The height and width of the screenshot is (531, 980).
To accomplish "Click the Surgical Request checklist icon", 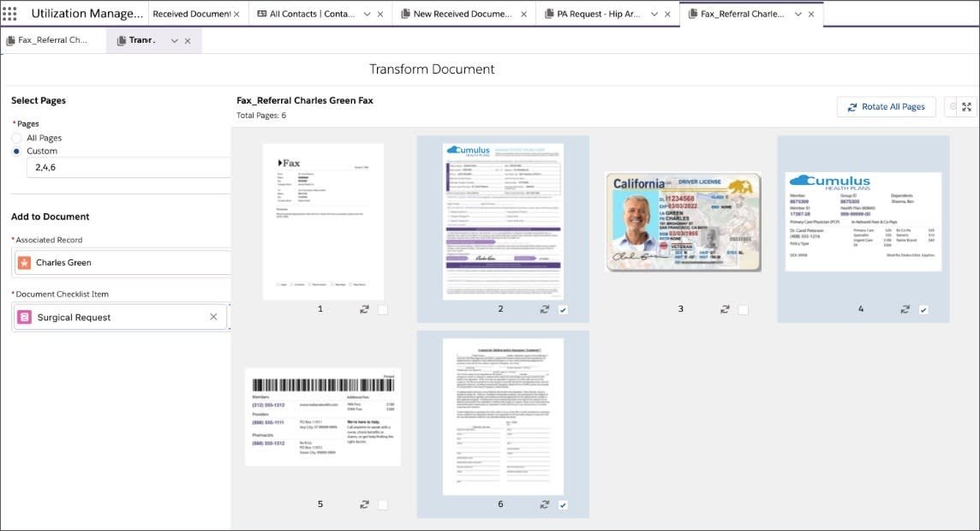I will tap(24, 318).
